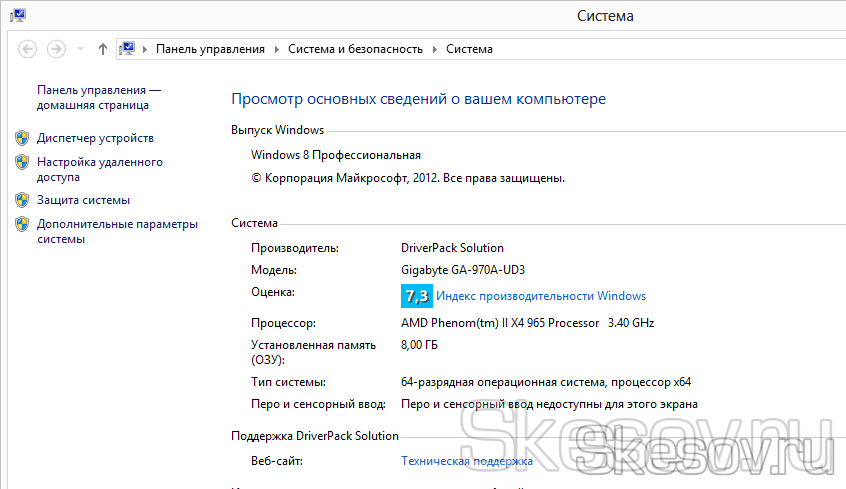Click the Back navigation arrow
Viewport: 846px width, 489px height.
click(28, 49)
